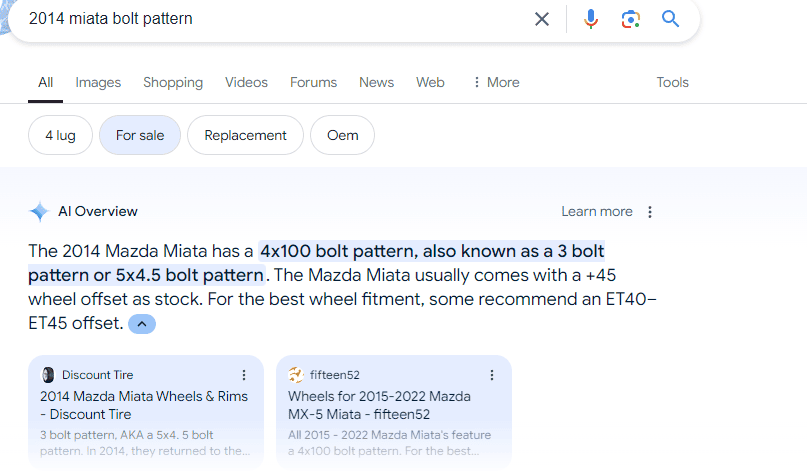Open the AI Overview three-dot options menu
Image resolution: width=807 pixels, height=475 pixels.
(650, 212)
